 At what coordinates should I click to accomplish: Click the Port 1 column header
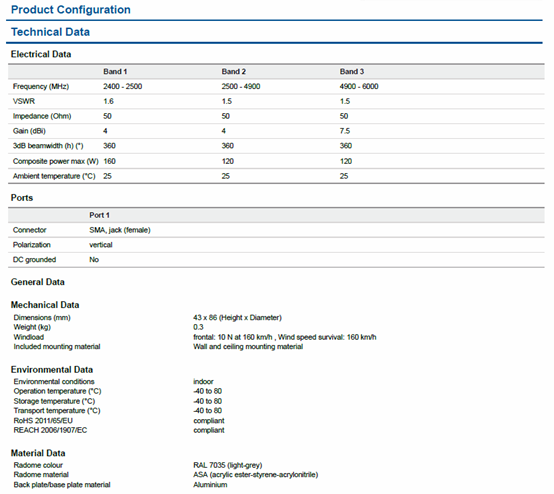point(99,215)
